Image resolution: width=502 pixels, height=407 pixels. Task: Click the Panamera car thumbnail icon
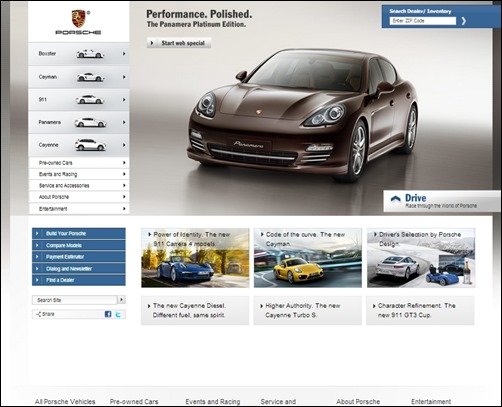click(90, 122)
